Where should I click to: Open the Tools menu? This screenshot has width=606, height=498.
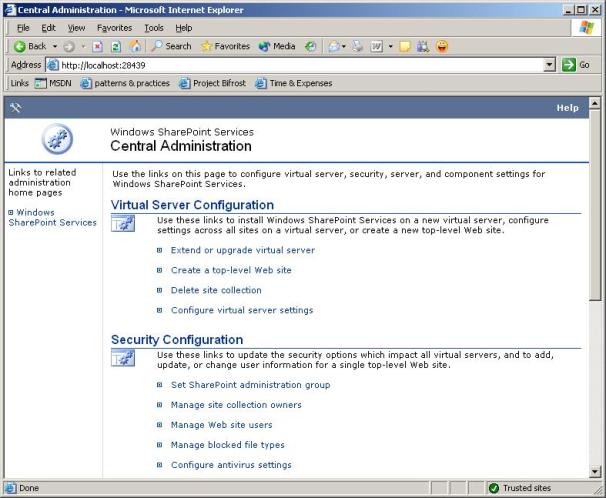[154, 28]
